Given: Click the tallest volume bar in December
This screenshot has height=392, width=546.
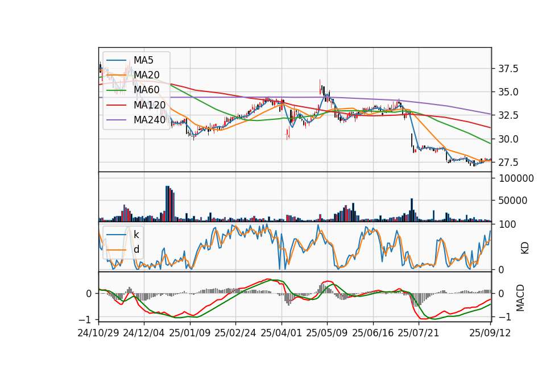Looking at the screenshot, I should [167, 203].
